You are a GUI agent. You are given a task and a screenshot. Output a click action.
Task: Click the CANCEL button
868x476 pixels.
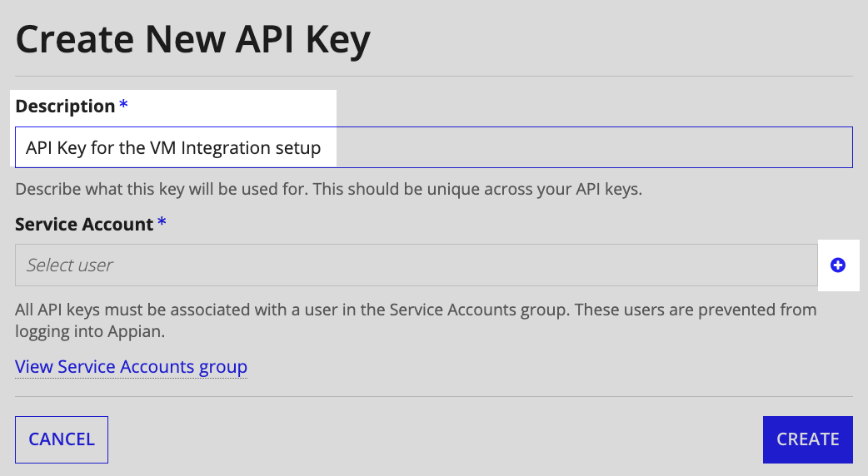pyautogui.click(x=62, y=439)
